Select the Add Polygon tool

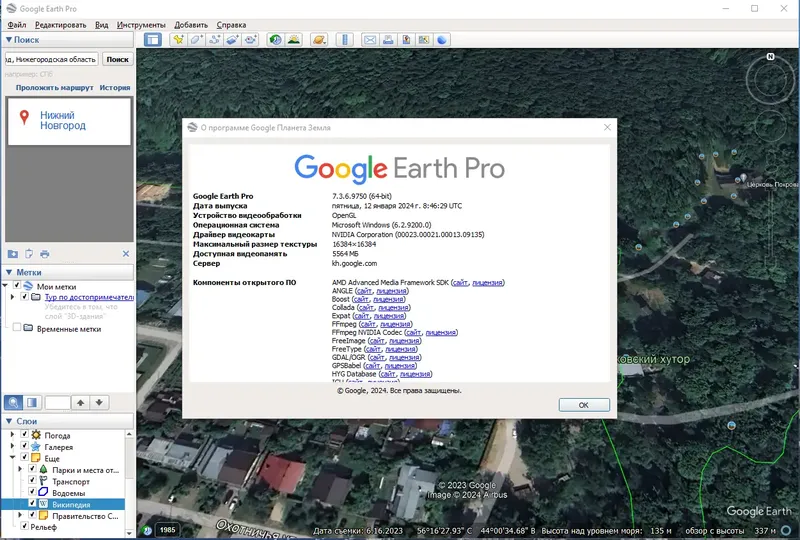click(196, 40)
